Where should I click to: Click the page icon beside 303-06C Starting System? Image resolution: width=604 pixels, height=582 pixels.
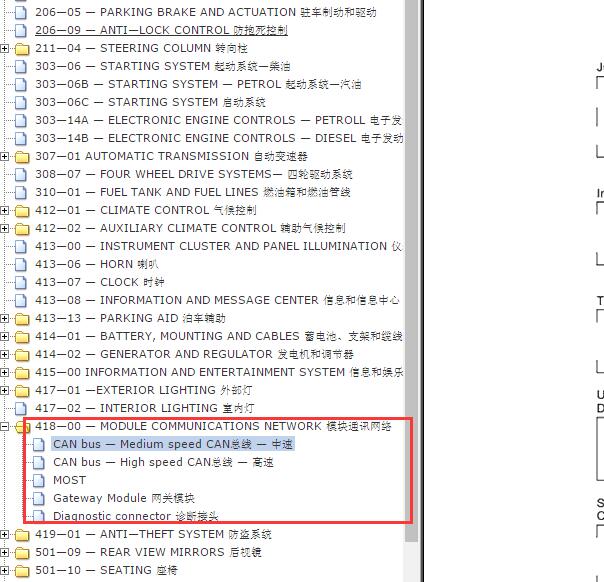click(21, 102)
